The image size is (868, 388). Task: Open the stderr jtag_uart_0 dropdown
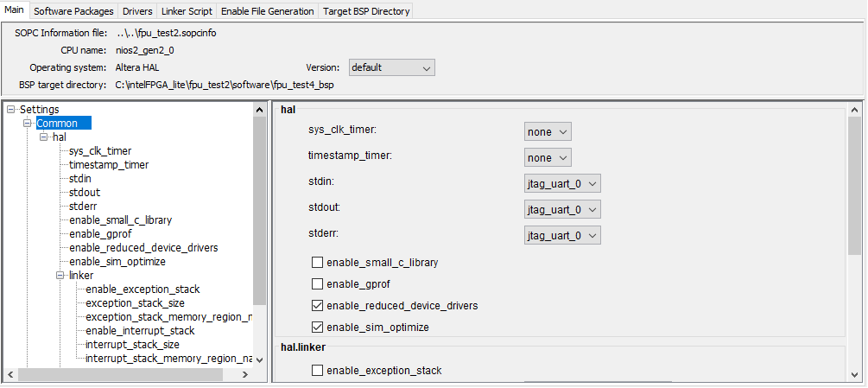coord(562,235)
